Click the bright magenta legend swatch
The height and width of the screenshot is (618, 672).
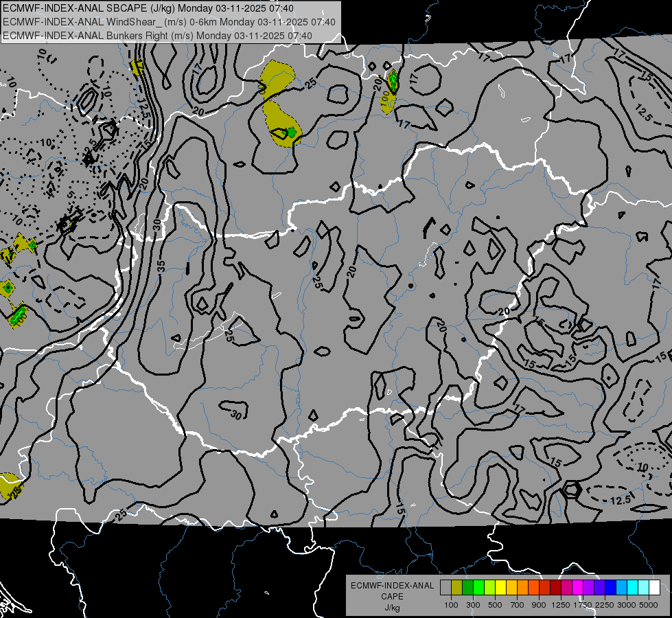(x=578, y=587)
